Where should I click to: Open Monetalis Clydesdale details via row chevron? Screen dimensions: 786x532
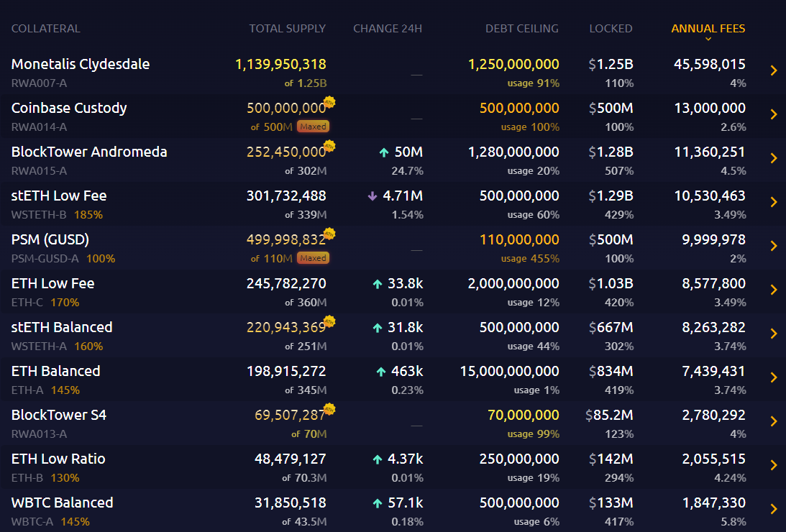[774, 70]
